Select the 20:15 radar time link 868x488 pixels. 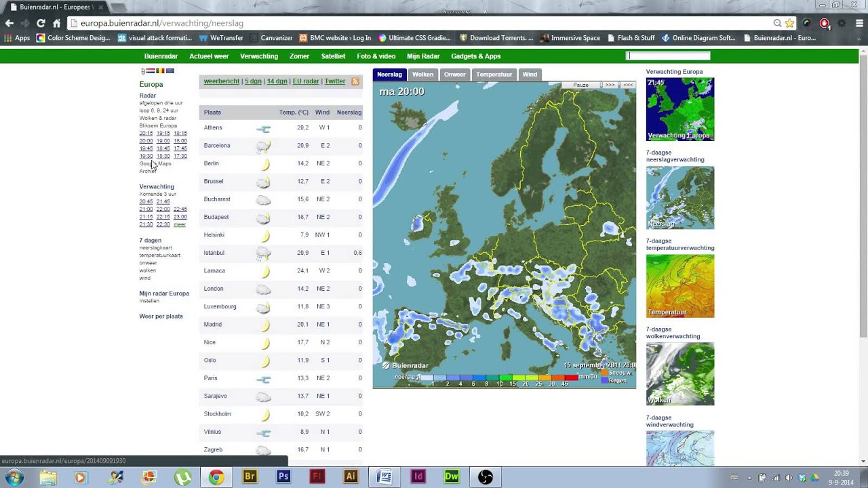(146, 134)
